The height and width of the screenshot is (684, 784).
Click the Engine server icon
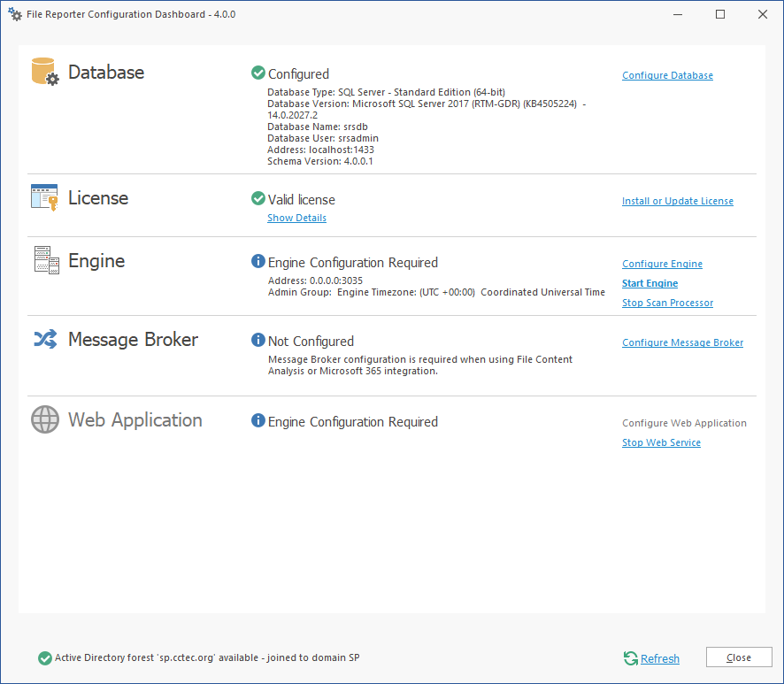pos(46,260)
